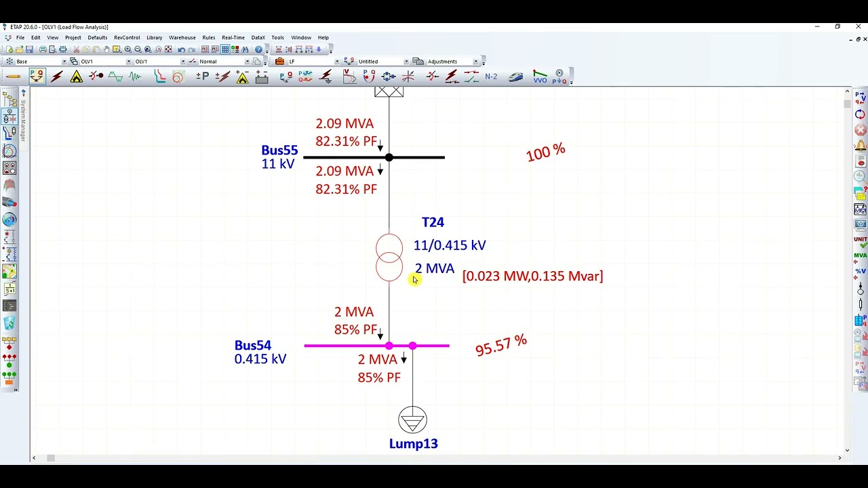Click the Halt Current Calculation icon
This screenshot has width=868, height=488.
(861, 129)
